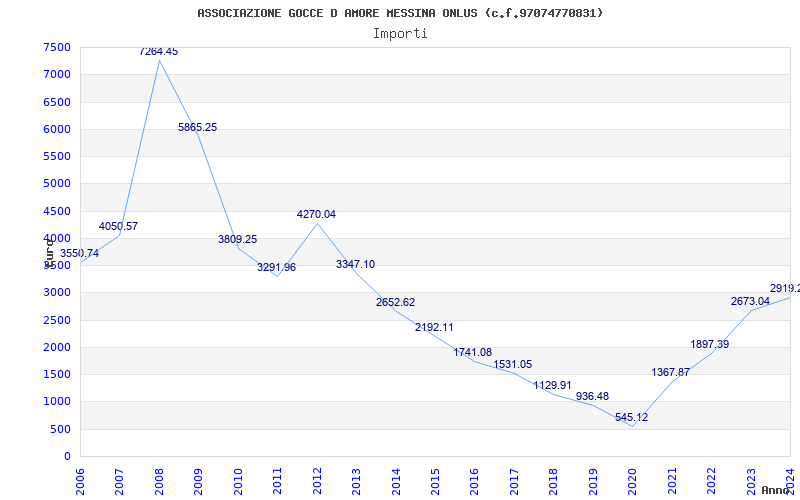Click the 2021 year axis label
This screenshot has height=500, width=800.
coord(672,481)
